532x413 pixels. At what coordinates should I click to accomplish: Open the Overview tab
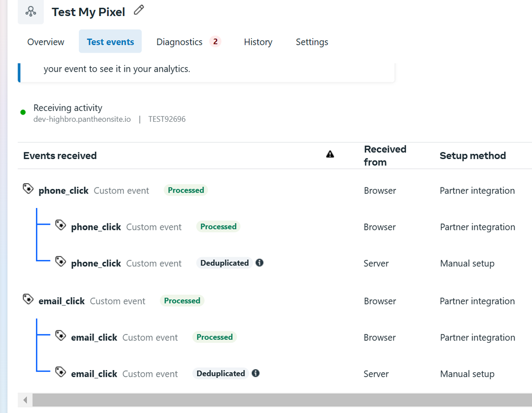point(46,42)
